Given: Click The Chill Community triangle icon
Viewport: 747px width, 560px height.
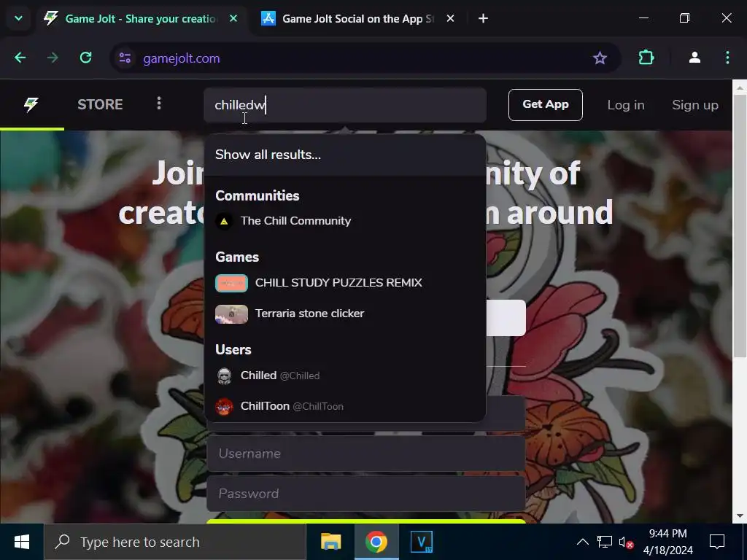Looking at the screenshot, I should coord(224,222).
